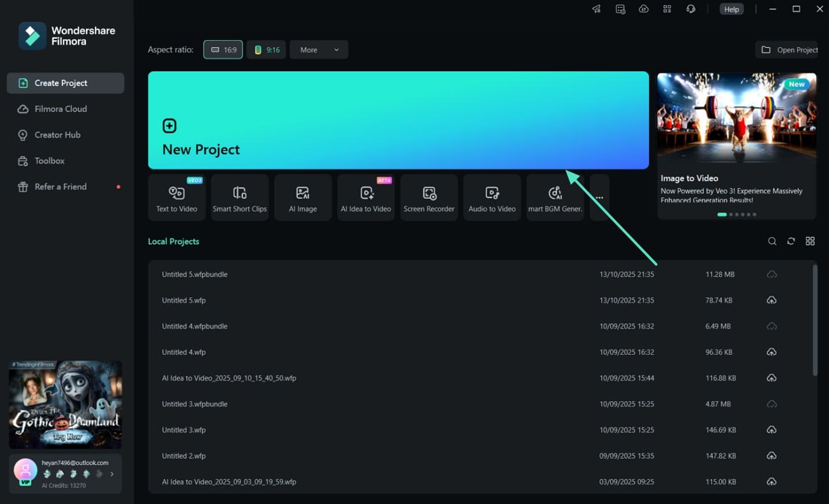Expand account details with the chevron arrow
Image resolution: width=829 pixels, height=504 pixels.
click(112, 474)
